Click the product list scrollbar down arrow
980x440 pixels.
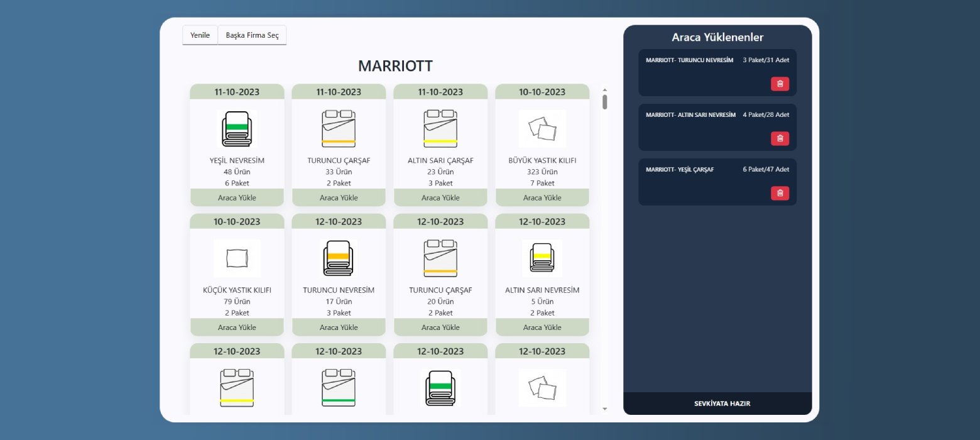[x=605, y=409]
